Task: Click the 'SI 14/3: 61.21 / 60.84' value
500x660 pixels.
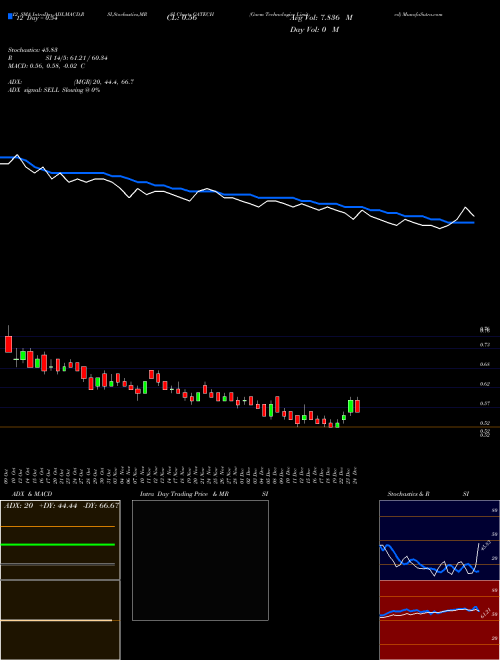Action: click(76, 58)
